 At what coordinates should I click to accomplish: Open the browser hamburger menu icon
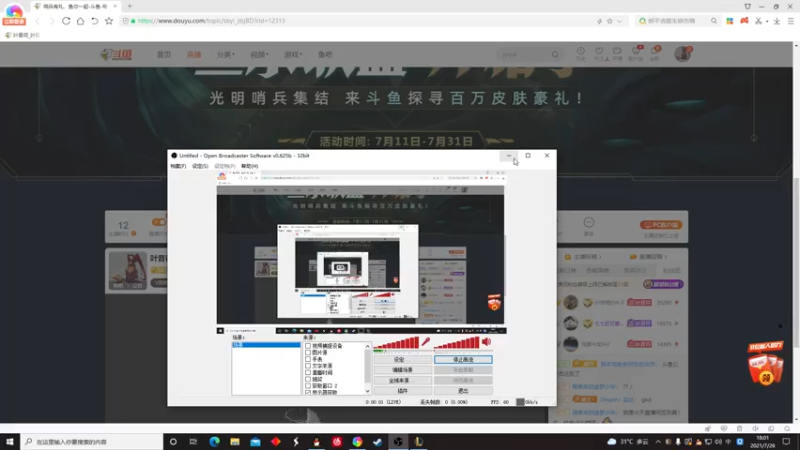pos(790,21)
